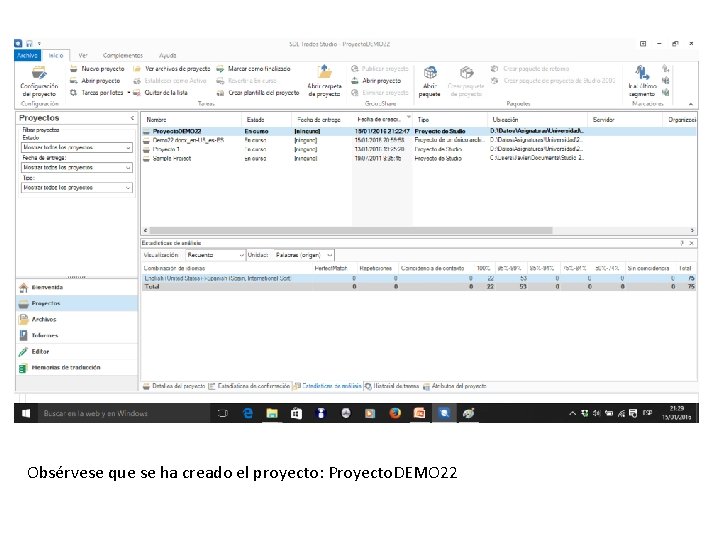Switch to the Inicio ribbon tab
Viewport: 720px width, 540px height.
[56, 56]
